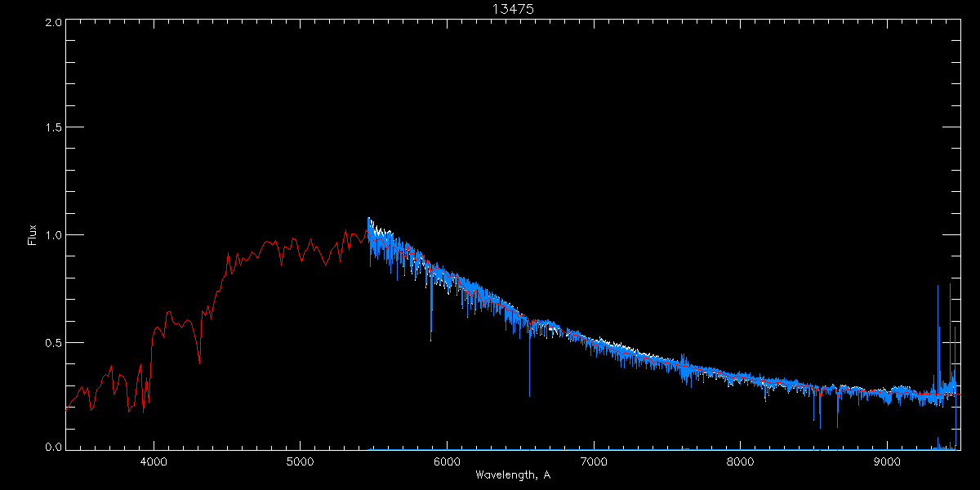Screen dimensions: 980x490
Task: Click the 1.5 flux tick label
Action: tap(51, 128)
